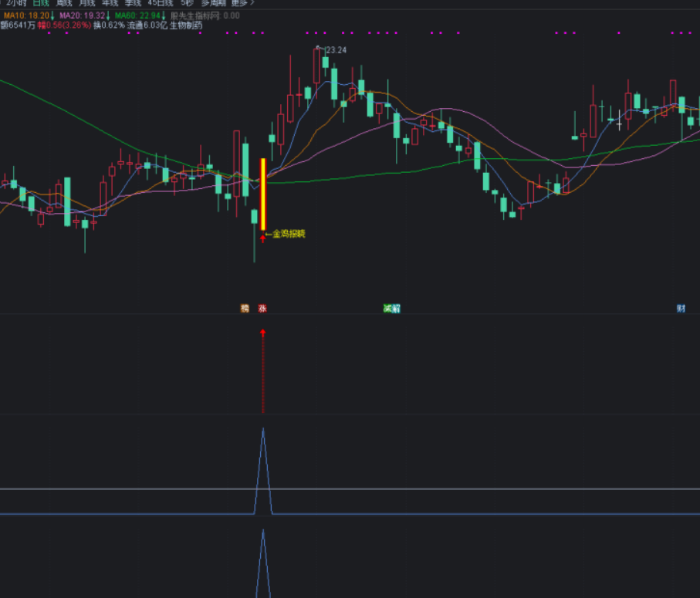Click the 23.24 high price marker
The width and height of the screenshot is (700, 598).
(x=335, y=50)
